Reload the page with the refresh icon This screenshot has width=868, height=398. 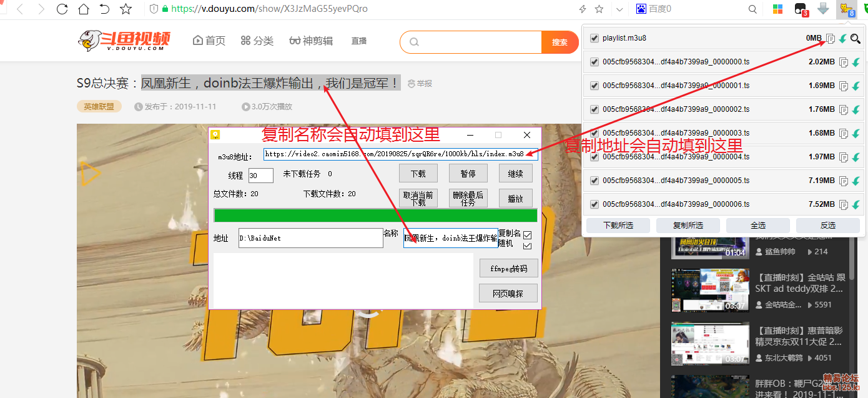(62, 9)
